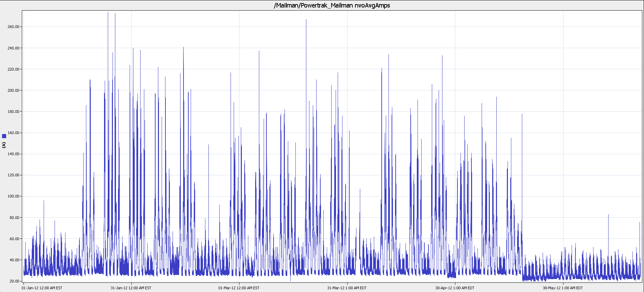Viewport: 644px width, 292px height.
Task: Select the 01-Jan-12 12:00 AM EST date label
Action: [x=42, y=288]
